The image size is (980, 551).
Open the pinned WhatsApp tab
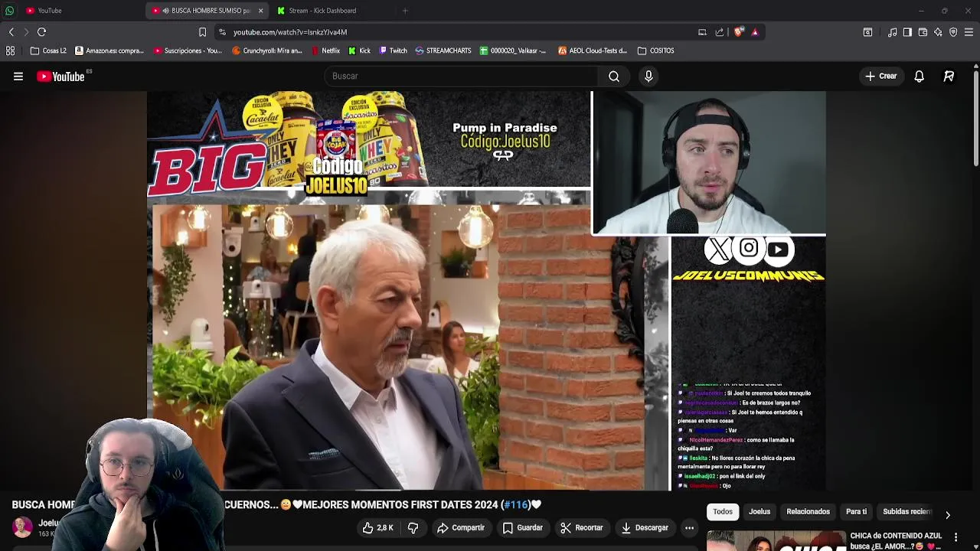coord(9,11)
